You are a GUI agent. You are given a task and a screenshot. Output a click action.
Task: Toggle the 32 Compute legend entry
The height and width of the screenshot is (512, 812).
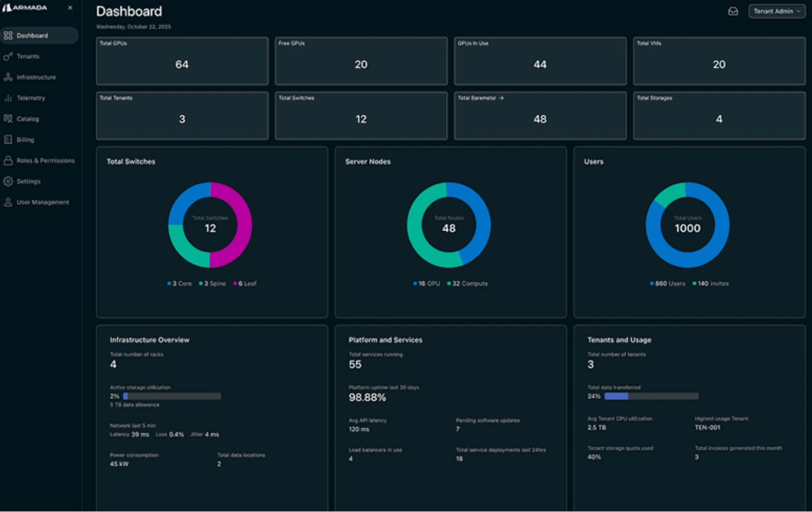468,284
